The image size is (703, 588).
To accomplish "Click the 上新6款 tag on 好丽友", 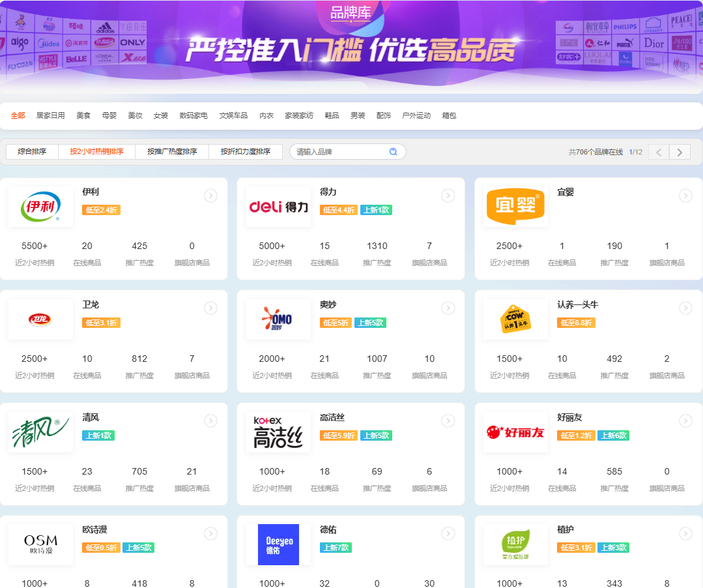I will click(x=613, y=435).
